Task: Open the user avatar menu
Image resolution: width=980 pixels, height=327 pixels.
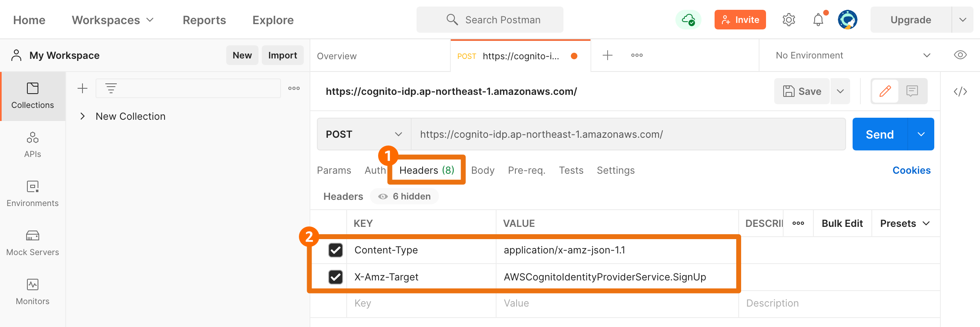Action: (x=848, y=20)
